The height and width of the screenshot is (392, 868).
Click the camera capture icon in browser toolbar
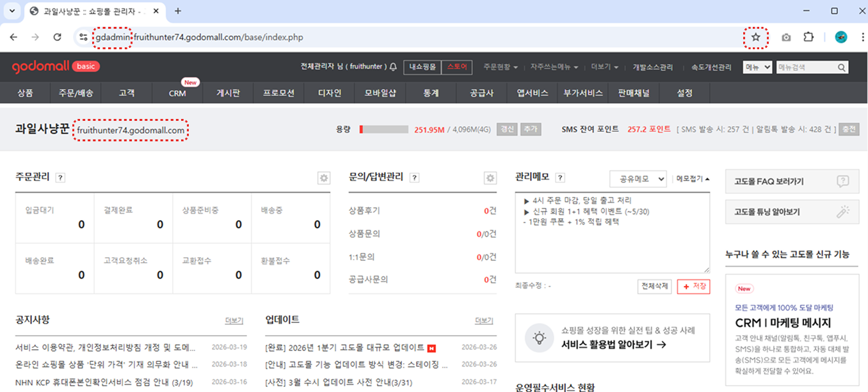[786, 38]
